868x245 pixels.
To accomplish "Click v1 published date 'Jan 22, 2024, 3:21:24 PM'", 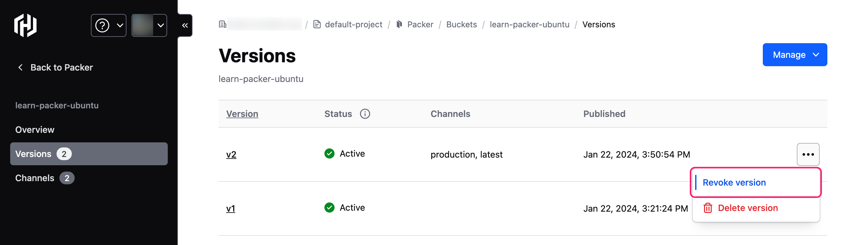I will 635,208.
